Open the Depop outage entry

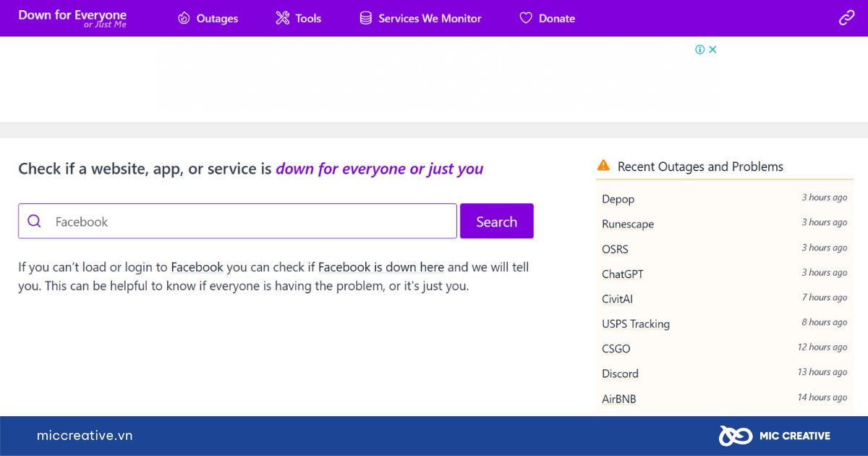pos(618,199)
